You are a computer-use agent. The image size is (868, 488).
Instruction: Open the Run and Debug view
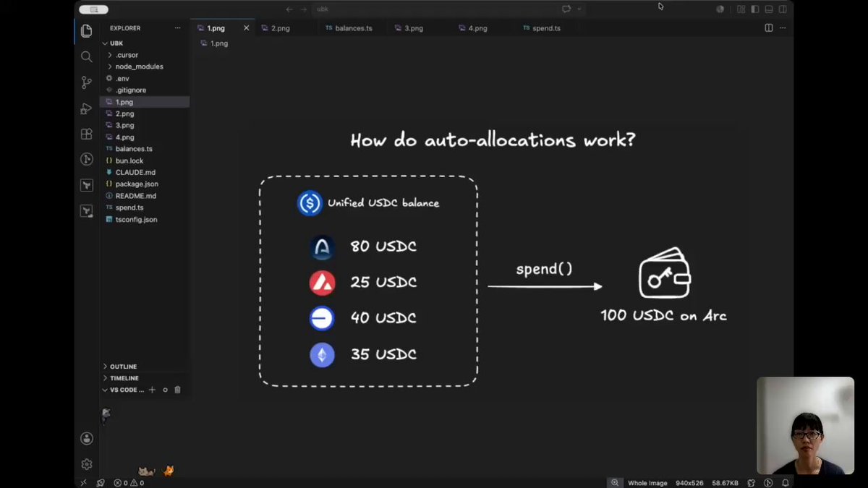[x=87, y=108]
